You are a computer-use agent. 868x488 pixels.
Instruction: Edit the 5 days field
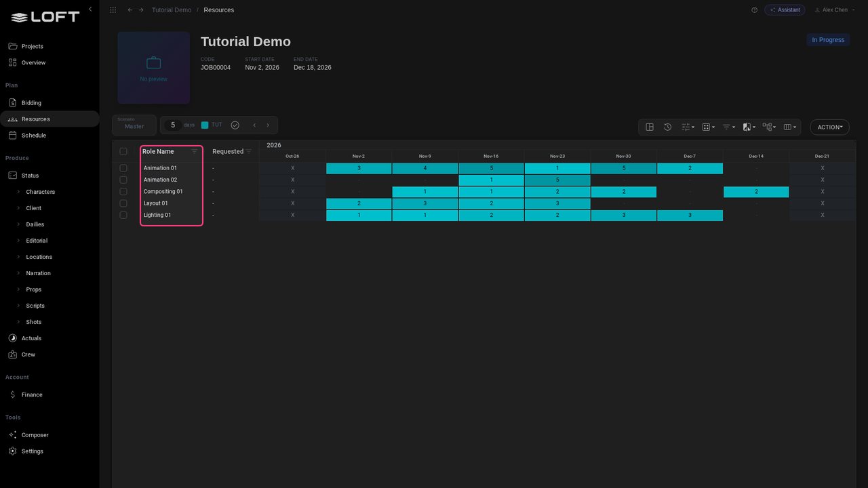[x=173, y=125]
